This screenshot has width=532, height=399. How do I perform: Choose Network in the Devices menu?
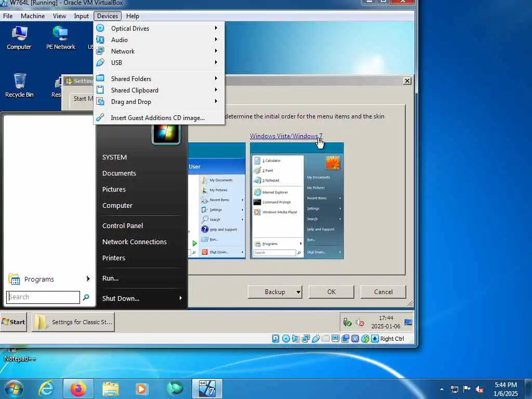click(123, 51)
